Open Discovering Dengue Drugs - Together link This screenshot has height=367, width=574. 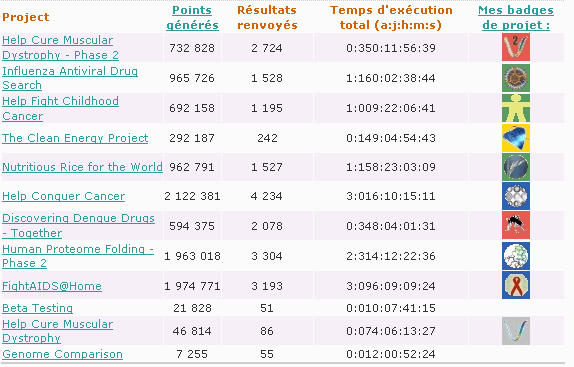click(x=78, y=225)
